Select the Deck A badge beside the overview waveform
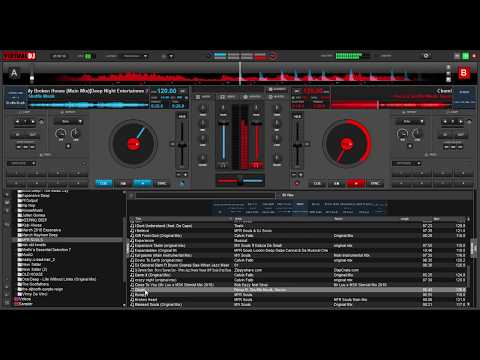The image size is (480, 360). [14, 73]
